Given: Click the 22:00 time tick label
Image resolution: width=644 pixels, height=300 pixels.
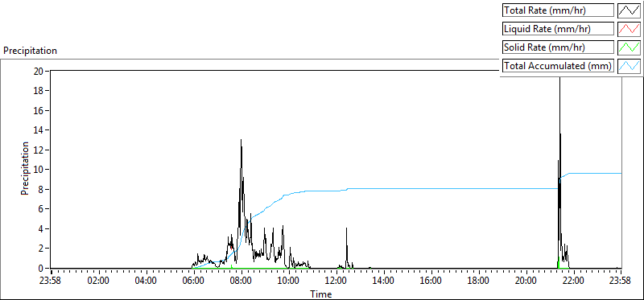Looking at the screenshot, I should pyautogui.click(x=573, y=282).
